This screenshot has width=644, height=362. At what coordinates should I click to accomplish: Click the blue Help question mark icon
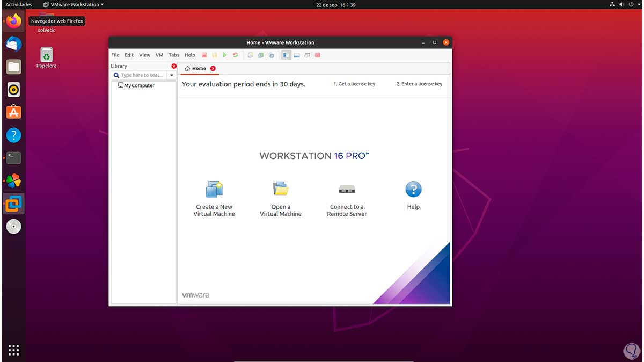pos(413,189)
